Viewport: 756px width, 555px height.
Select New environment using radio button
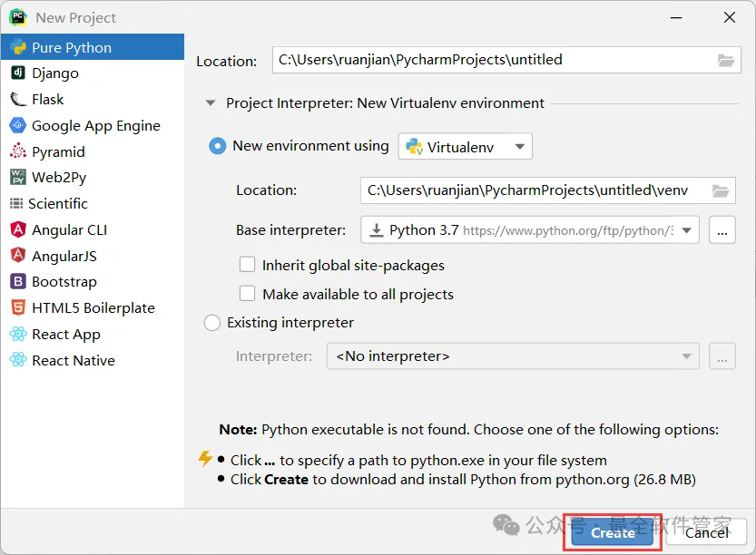(218, 146)
